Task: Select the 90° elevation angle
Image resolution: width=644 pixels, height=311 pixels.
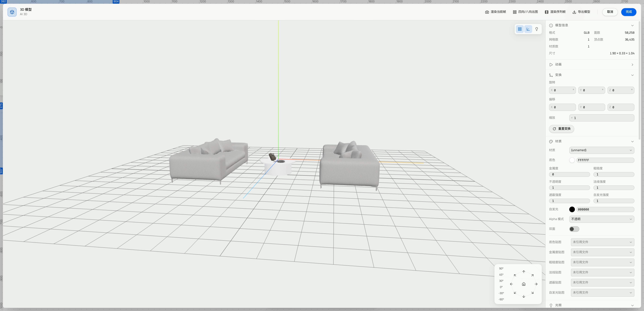Action: pyautogui.click(x=501, y=269)
